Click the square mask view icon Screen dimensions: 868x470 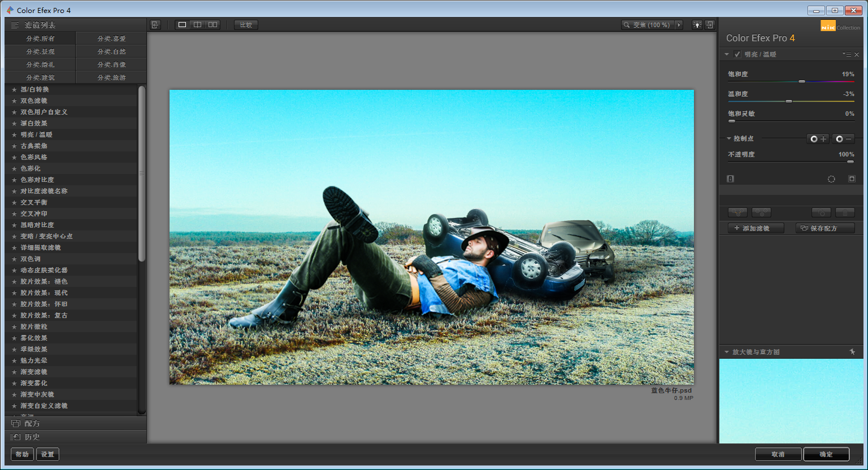[852, 179]
